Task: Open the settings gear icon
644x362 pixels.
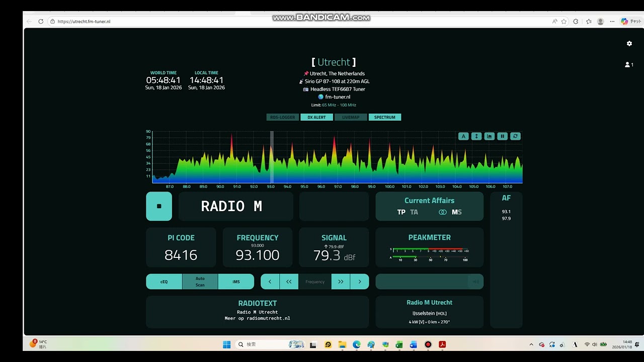Action: 629,44
